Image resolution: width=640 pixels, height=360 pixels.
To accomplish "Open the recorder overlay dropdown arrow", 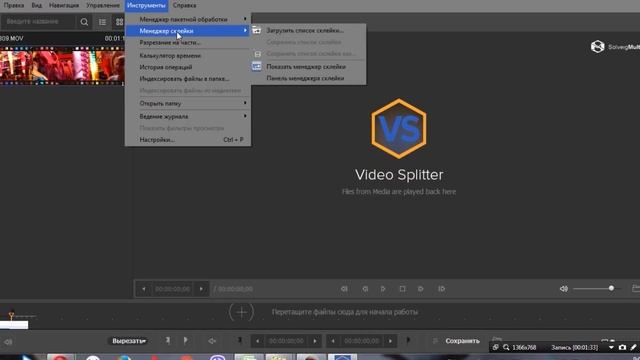I will tap(611, 347).
